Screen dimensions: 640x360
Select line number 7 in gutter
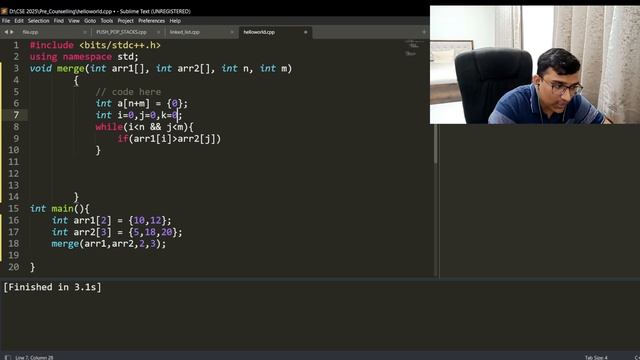(x=16, y=115)
